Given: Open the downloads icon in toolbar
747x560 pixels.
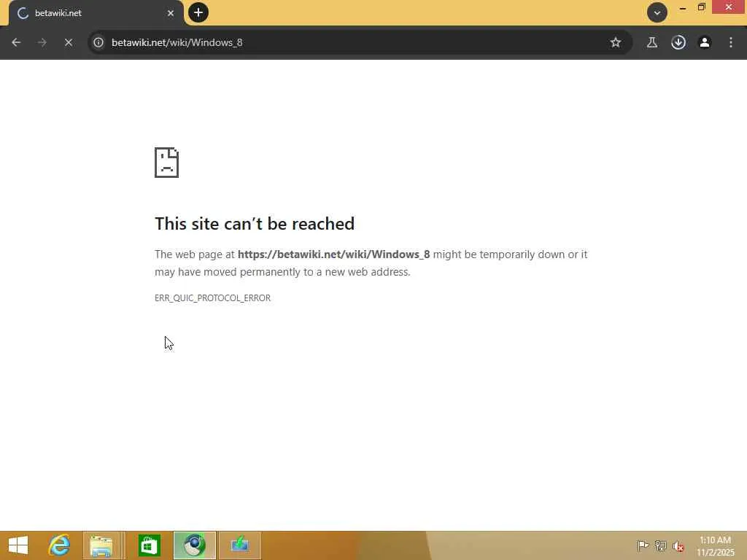Looking at the screenshot, I should (x=678, y=42).
